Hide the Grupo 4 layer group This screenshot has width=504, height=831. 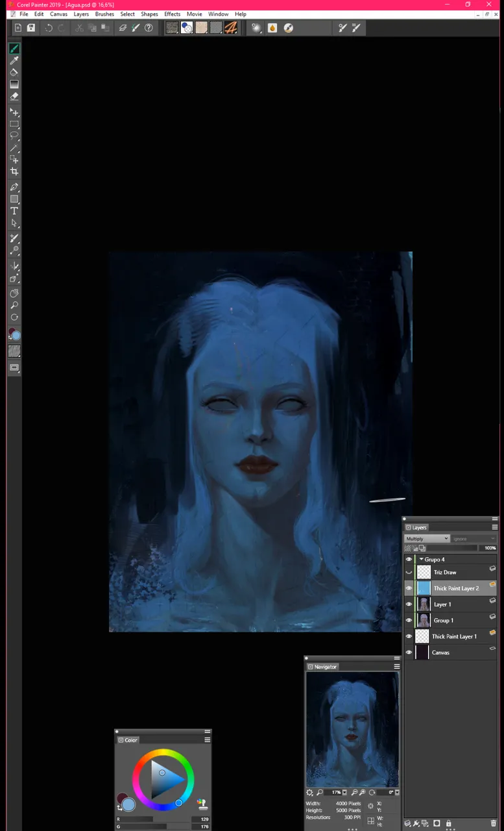point(409,559)
